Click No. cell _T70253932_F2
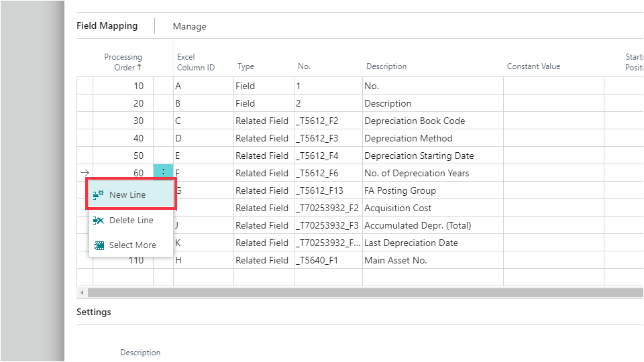Viewport: 644px width, 362px height. [328, 208]
